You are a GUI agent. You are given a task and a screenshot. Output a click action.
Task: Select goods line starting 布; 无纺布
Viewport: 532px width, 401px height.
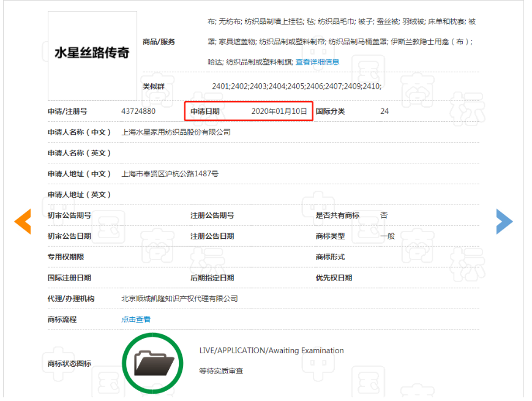342,21
